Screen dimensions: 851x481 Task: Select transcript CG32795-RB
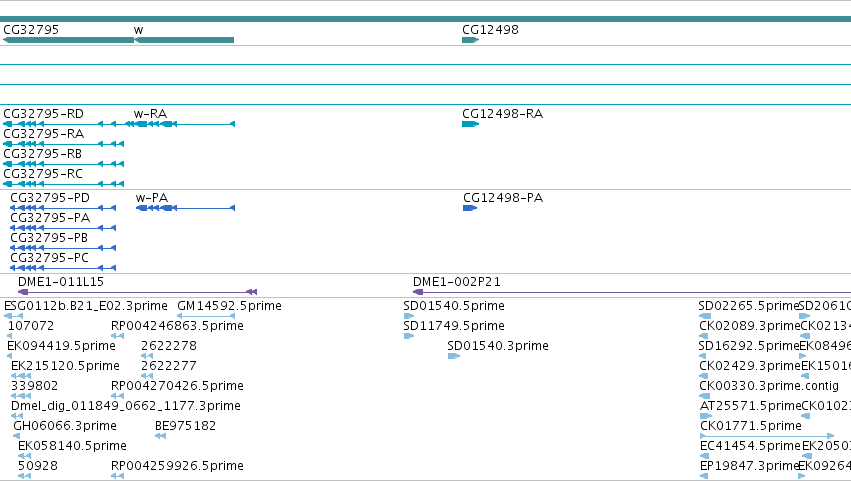coord(63,164)
